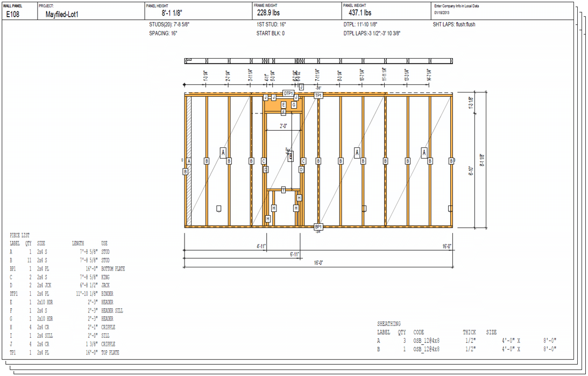The width and height of the screenshot is (588, 376).
Task: Click the PIECE LIST heading
Action: coord(20,235)
